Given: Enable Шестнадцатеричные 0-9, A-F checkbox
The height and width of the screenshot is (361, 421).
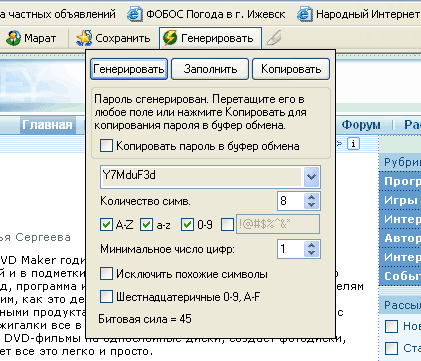Looking at the screenshot, I should coord(106,296).
